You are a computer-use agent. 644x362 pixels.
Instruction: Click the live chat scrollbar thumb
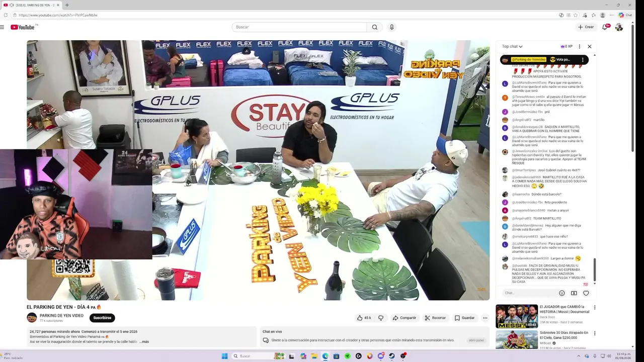pos(595,270)
